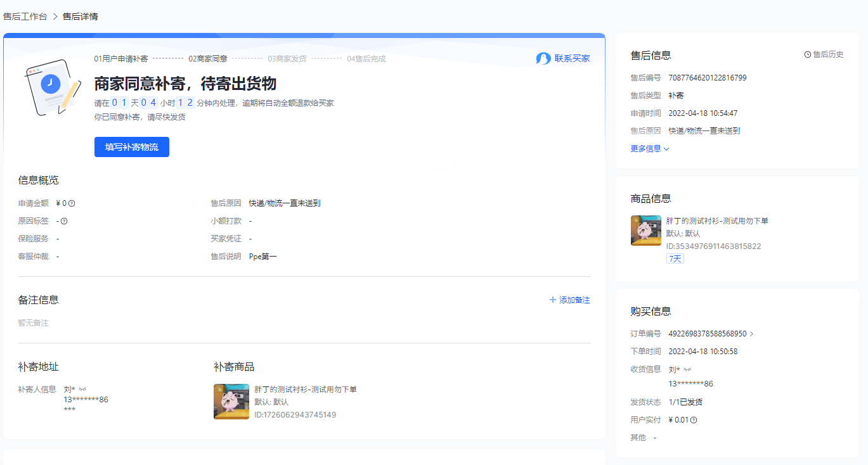Show masked recipient name in 收货信息
868x465 pixels.
click(687, 369)
